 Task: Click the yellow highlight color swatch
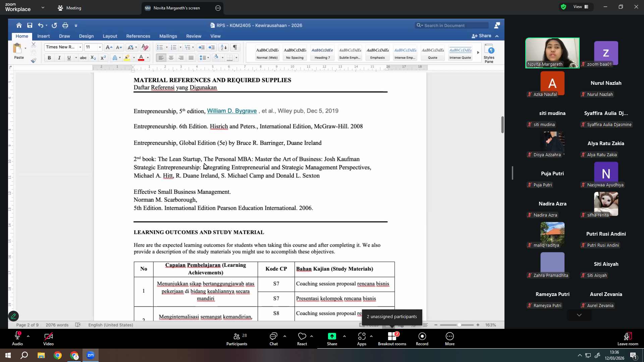pos(127,58)
